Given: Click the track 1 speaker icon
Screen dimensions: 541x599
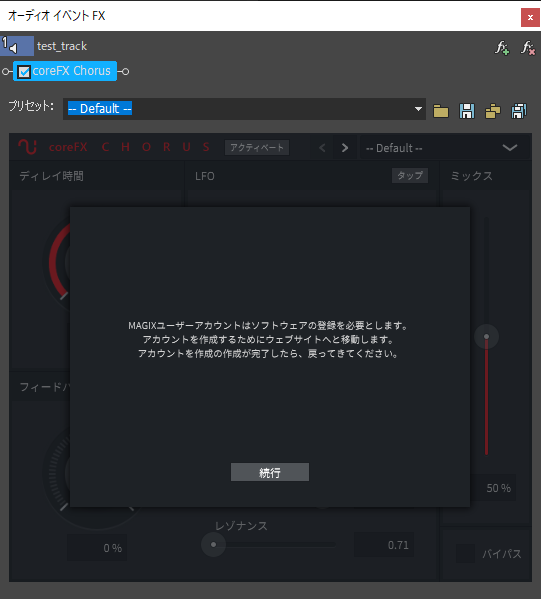Looking at the screenshot, I should pos(13,48).
